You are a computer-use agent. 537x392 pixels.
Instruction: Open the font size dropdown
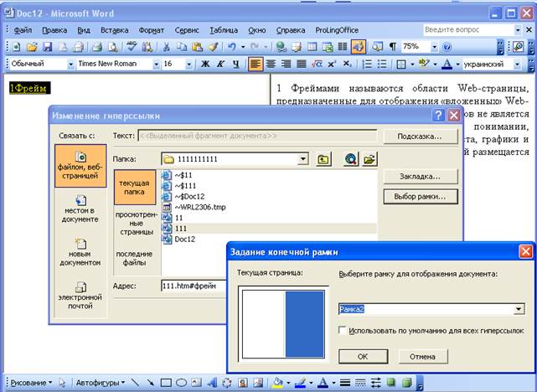pos(188,64)
